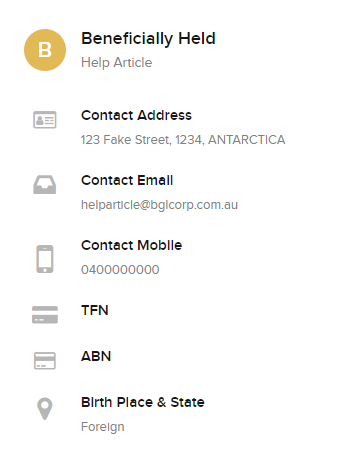Image resolution: width=362 pixels, height=462 pixels.
Task: Select the Birth Place & State label
Action: point(143,402)
